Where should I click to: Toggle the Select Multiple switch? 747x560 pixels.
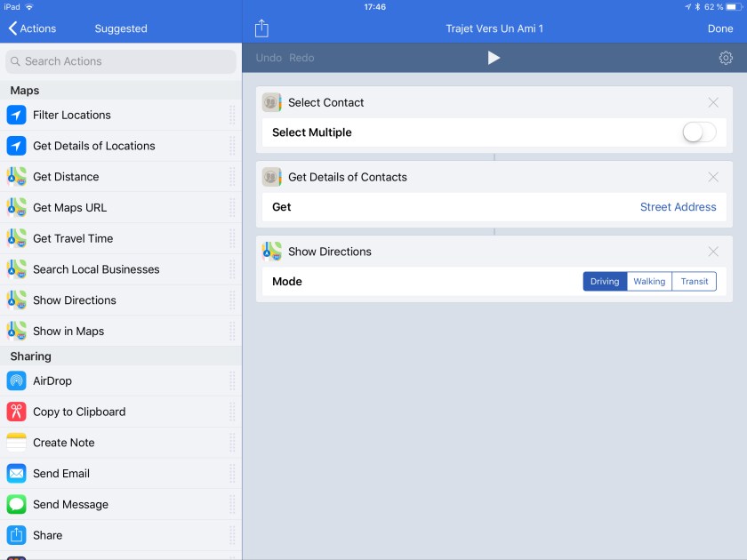[x=698, y=132]
